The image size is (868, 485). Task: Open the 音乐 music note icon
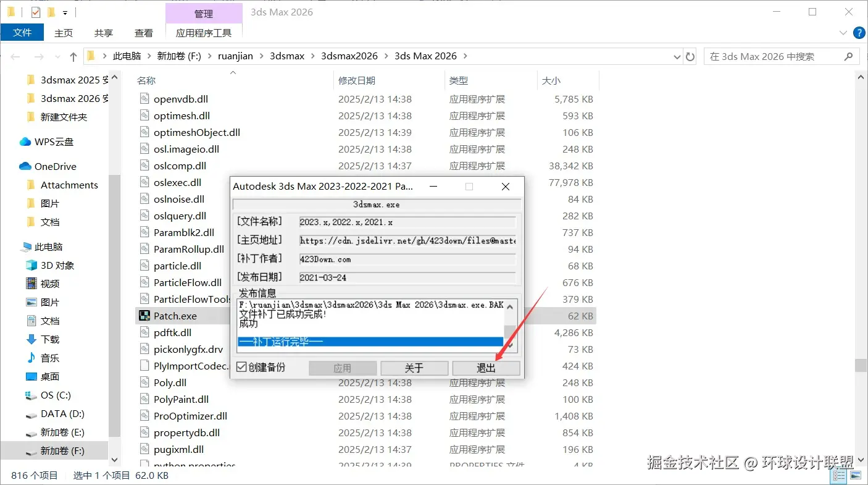pos(31,358)
